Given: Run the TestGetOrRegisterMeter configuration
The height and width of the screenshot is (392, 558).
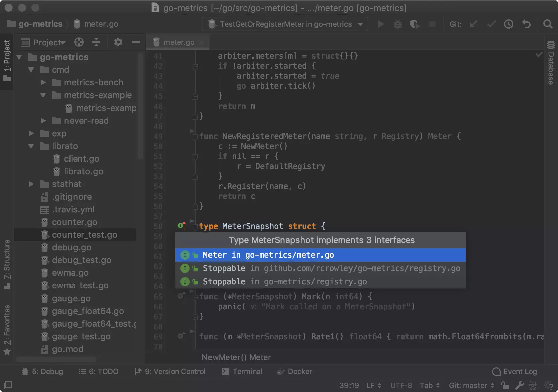Looking at the screenshot, I should pyautogui.click(x=380, y=24).
